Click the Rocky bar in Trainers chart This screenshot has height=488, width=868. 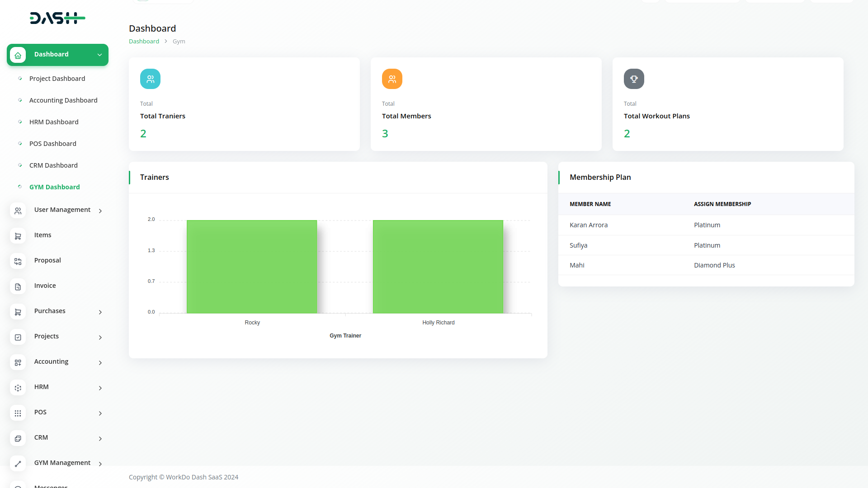[x=252, y=267]
